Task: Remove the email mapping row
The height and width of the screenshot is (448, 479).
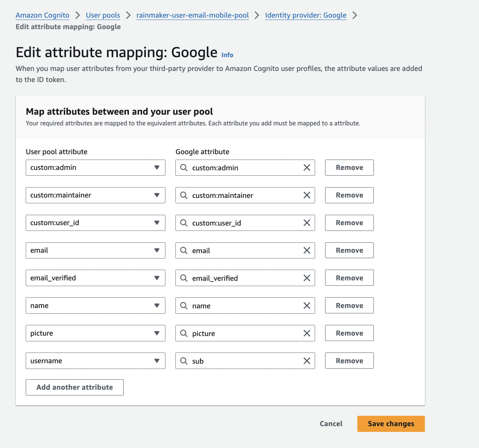Action: 349,250
